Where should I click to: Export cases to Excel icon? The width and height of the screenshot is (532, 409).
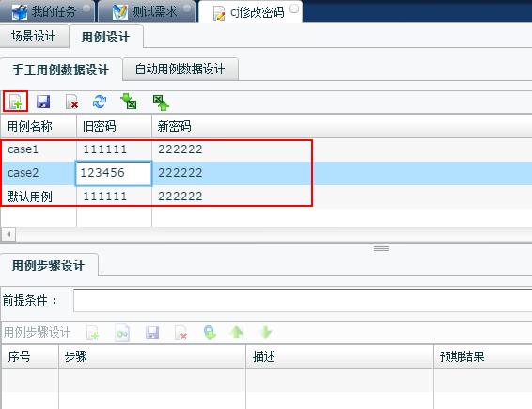coord(161,102)
